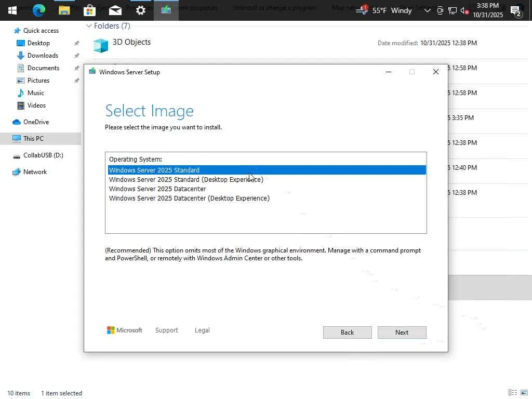Switch Explorer to large icons view
Image resolution: width=532 pixels, height=399 pixels.
coord(524,393)
